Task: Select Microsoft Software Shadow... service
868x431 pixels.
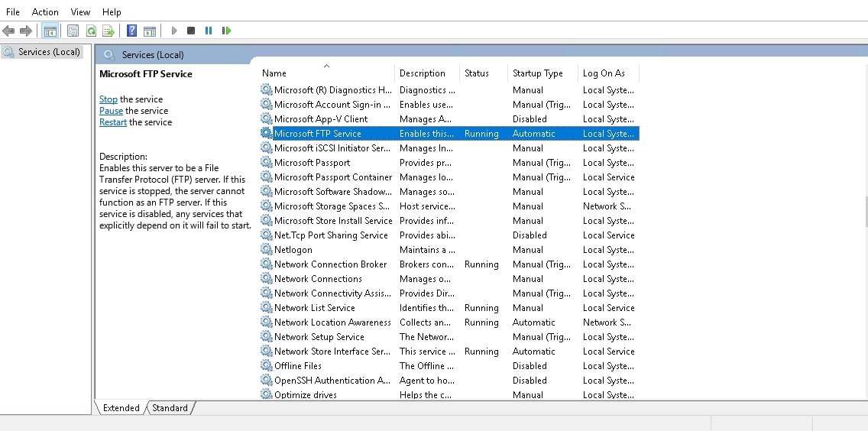Action: pyautogui.click(x=449, y=192)
